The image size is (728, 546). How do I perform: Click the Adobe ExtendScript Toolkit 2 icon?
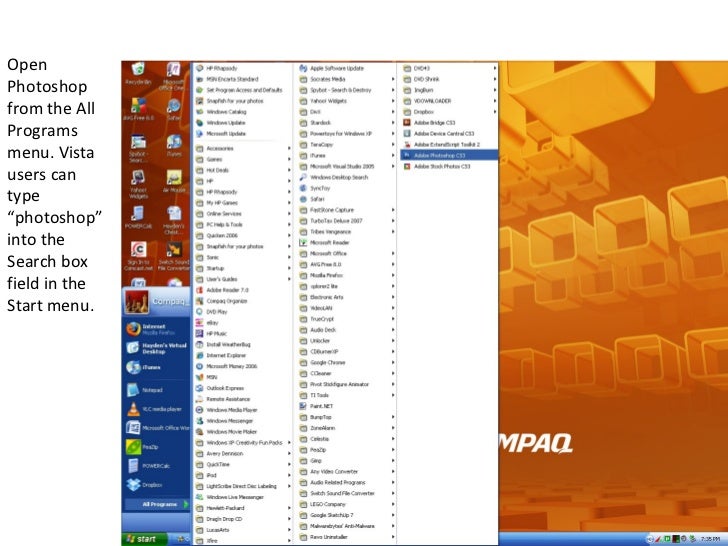coord(407,144)
